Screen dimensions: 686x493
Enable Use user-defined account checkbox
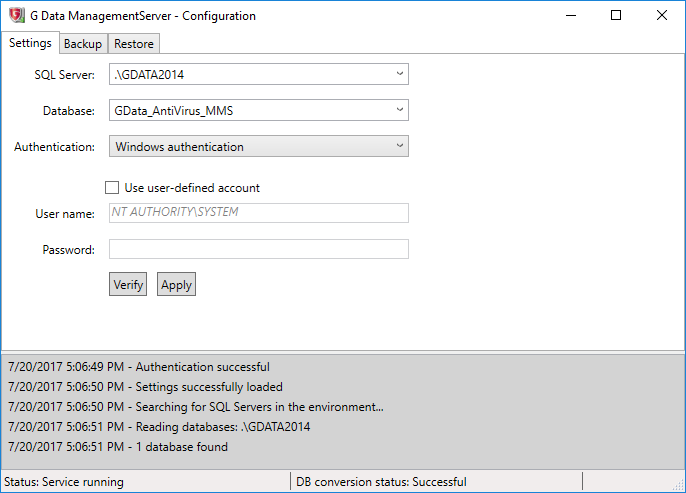(x=112, y=188)
